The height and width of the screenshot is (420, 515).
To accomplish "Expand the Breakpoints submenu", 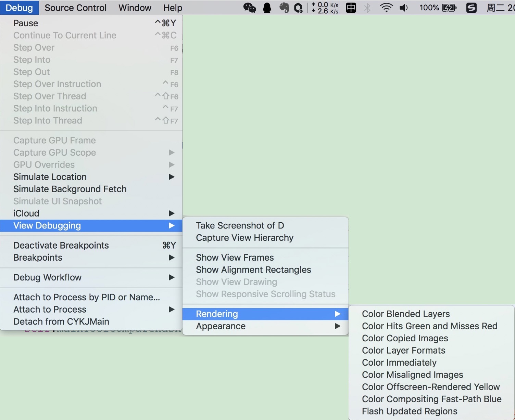I will [x=91, y=258].
